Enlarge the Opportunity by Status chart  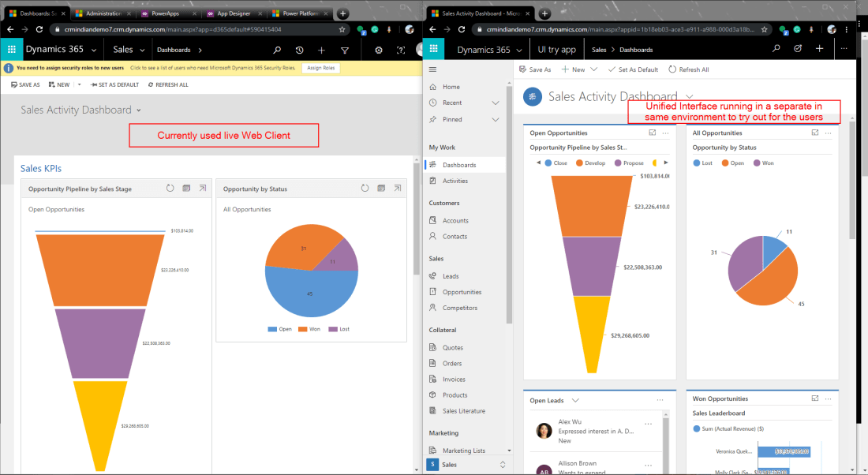point(398,189)
